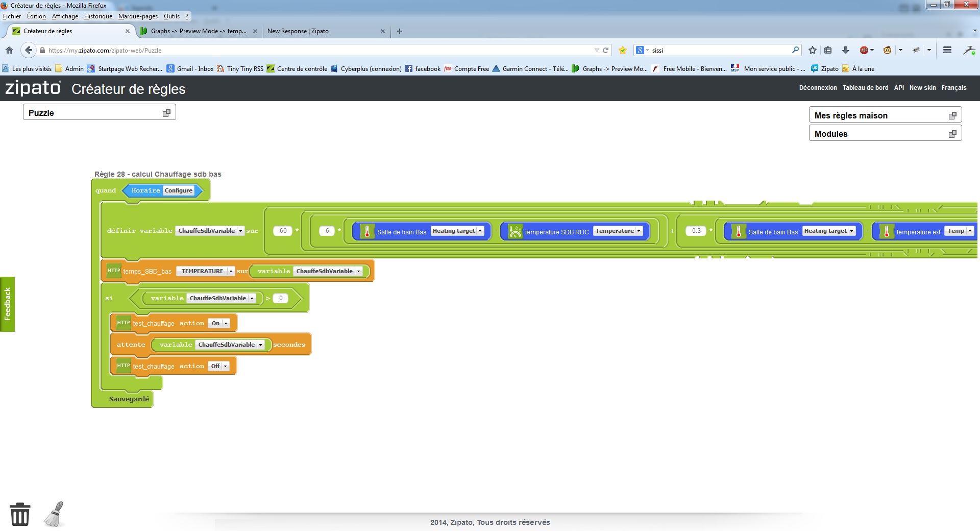Viewport: 980px width, 531px height.
Task: Click the value 60 input field
Action: [x=283, y=231]
